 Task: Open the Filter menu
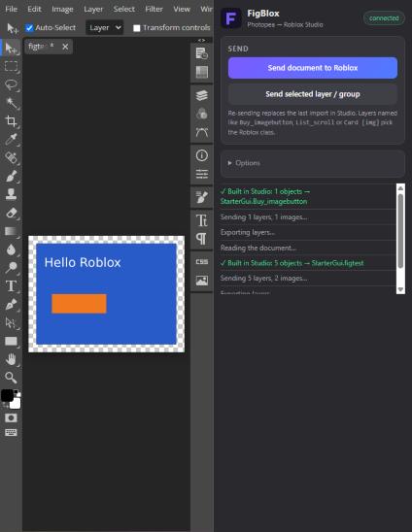coord(154,9)
